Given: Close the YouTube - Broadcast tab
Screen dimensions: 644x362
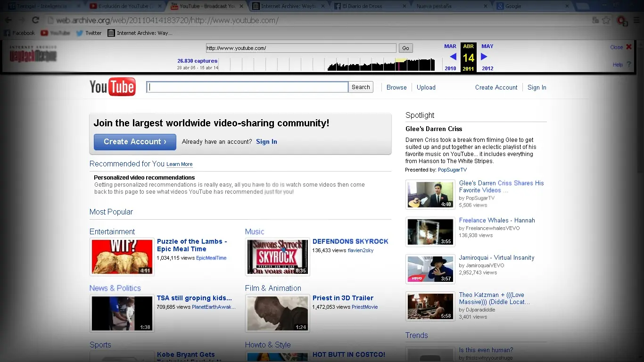Looking at the screenshot, I should [x=242, y=6].
